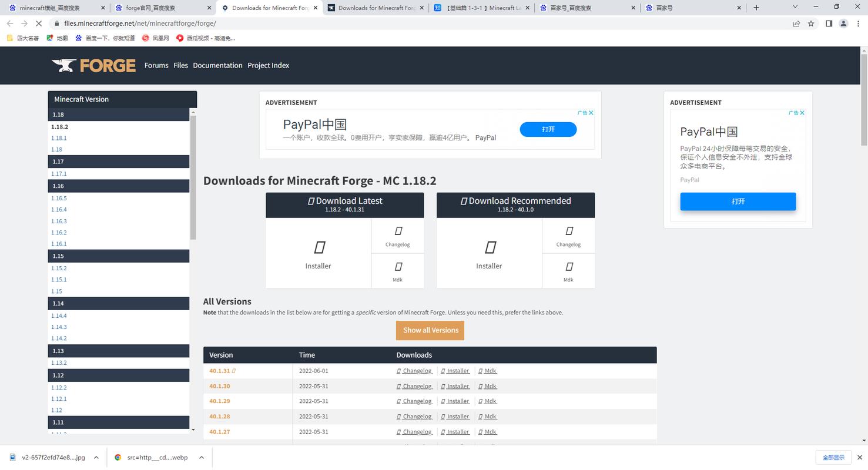Open the 百度一下，你就知道 bookmark
The width and height of the screenshot is (868, 470).
(x=105, y=38)
